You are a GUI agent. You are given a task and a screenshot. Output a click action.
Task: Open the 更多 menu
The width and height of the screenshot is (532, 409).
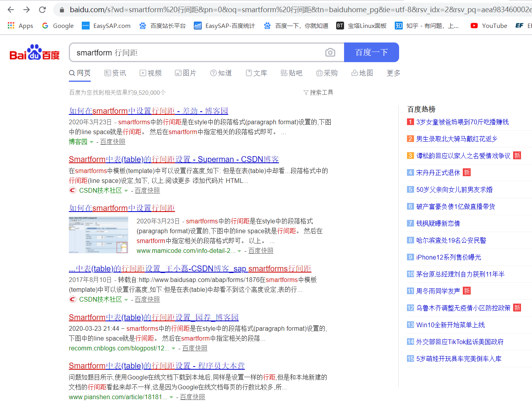coord(394,73)
